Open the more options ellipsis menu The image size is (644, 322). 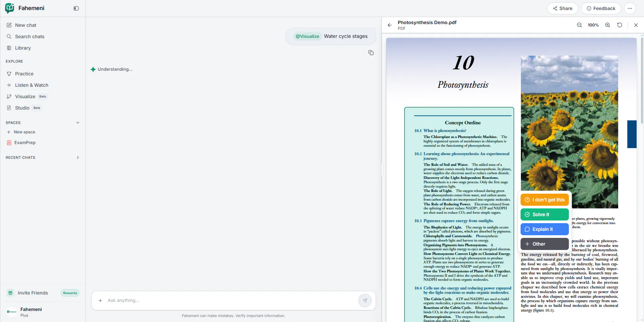630,8
